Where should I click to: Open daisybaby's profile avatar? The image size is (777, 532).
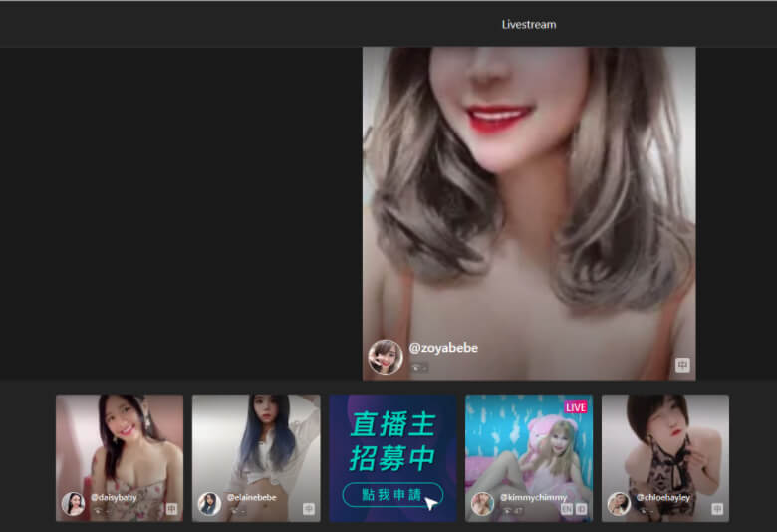[x=73, y=503]
